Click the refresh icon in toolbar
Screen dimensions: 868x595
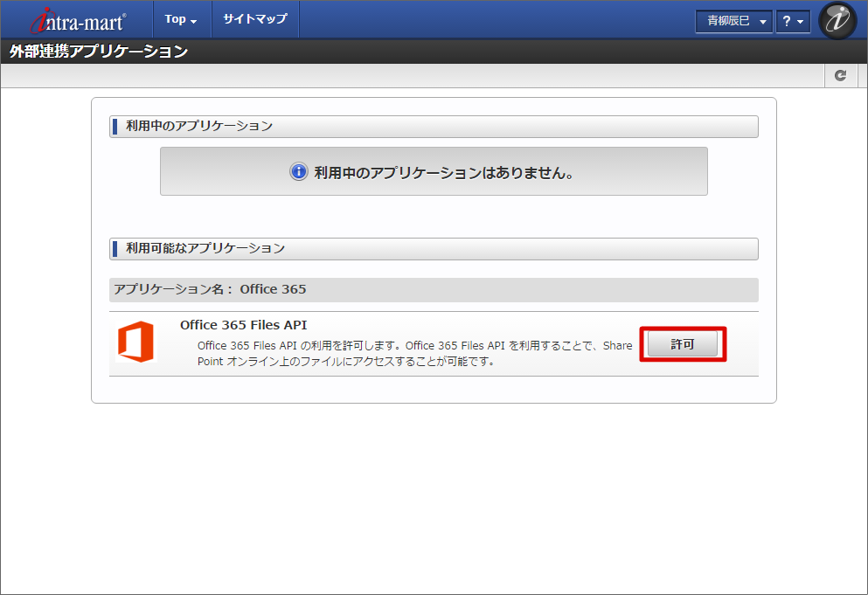click(x=840, y=75)
